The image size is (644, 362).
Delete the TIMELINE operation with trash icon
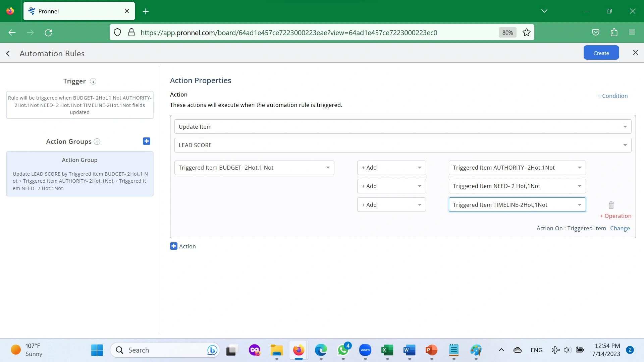[x=611, y=205]
